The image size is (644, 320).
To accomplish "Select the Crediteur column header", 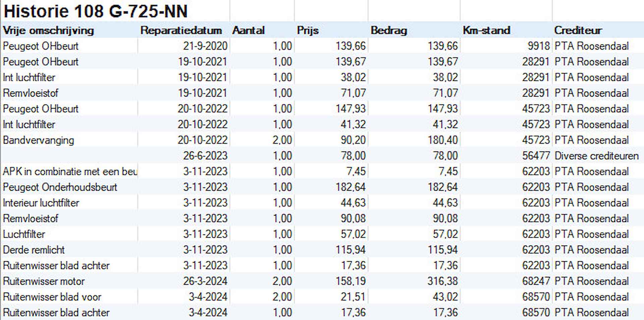I will (x=578, y=31).
